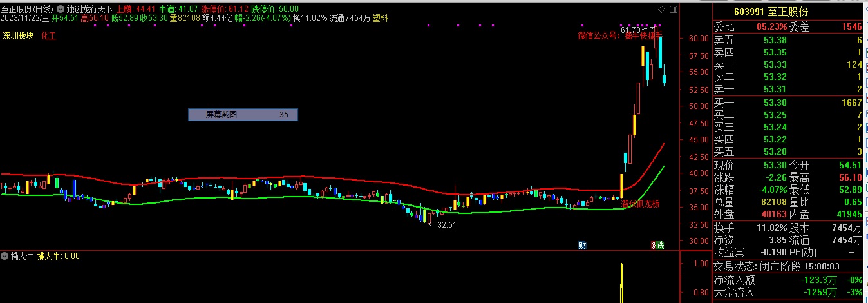
Task: Click the 独创龙行天下 indicator name
Action: click(90, 10)
